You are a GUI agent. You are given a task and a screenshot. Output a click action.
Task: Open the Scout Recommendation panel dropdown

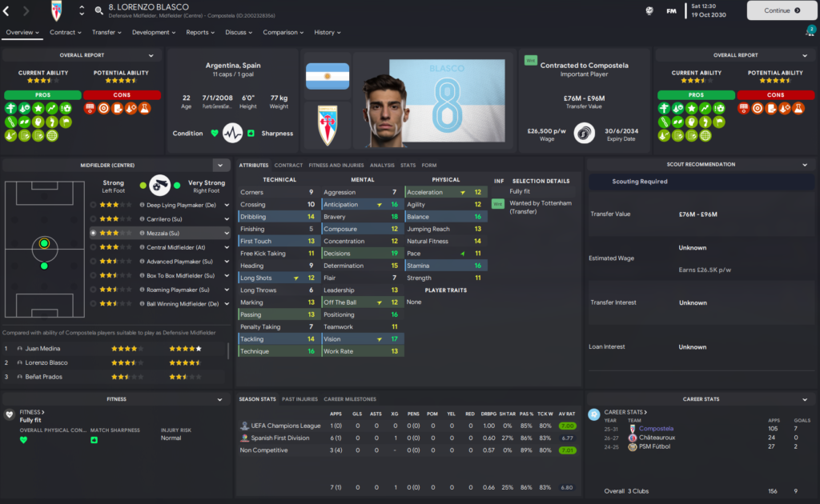[805, 165]
